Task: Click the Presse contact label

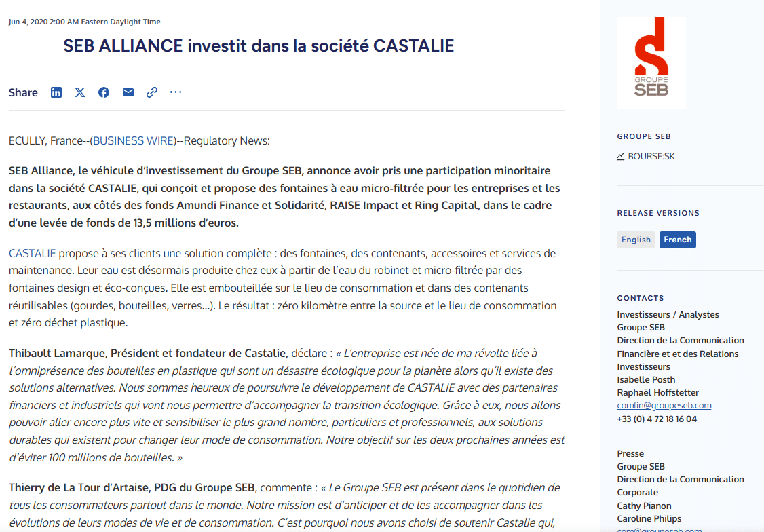Action: tap(630, 453)
